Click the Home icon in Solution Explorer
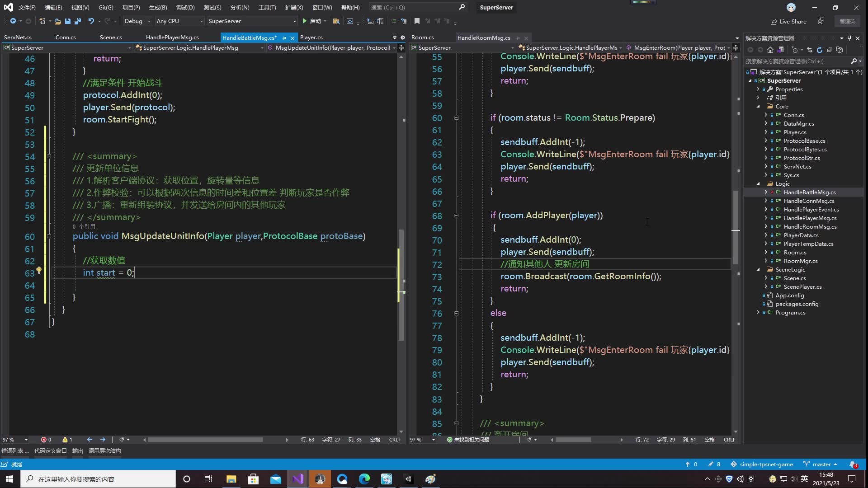This screenshot has width=868, height=488. [770, 50]
